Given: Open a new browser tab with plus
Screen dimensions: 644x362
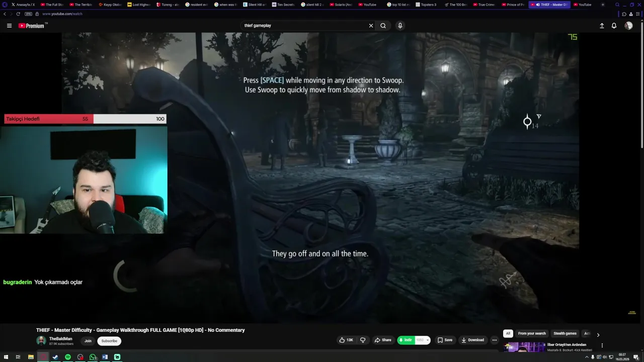Looking at the screenshot, I should [x=603, y=5].
